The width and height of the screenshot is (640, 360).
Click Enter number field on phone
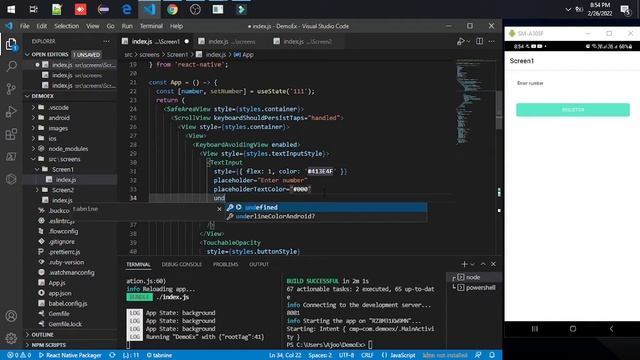[x=573, y=83]
